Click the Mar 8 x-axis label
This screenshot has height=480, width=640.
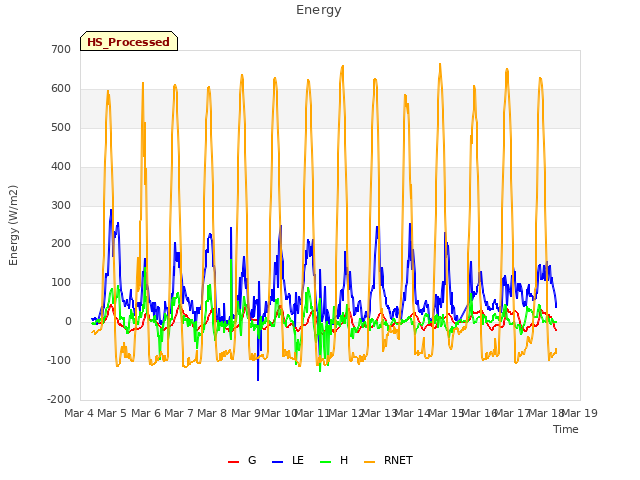pyautogui.click(x=212, y=413)
